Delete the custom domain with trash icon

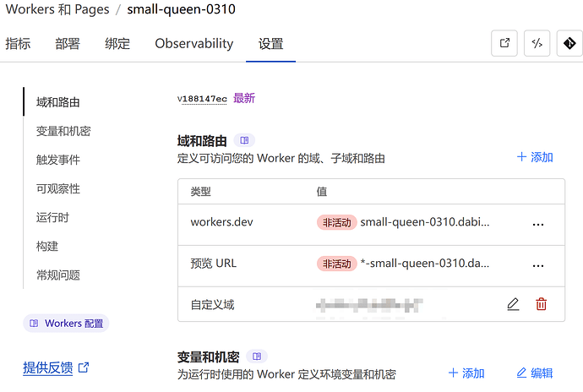[x=542, y=304]
